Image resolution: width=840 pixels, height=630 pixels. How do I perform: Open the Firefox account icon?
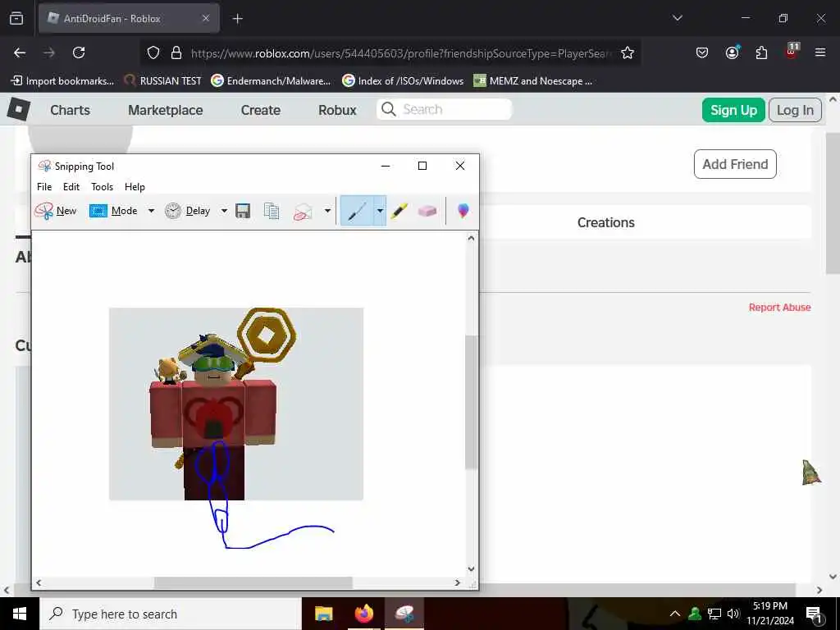point(732,52)
